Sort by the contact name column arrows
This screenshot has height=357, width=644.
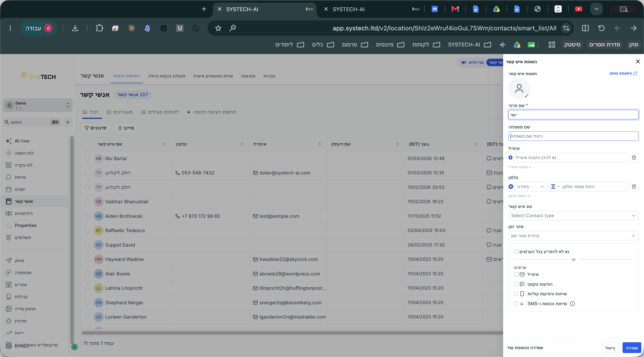(164, 144)
